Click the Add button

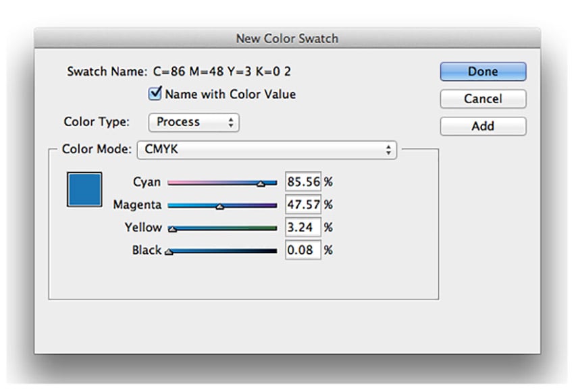[482, 126]
